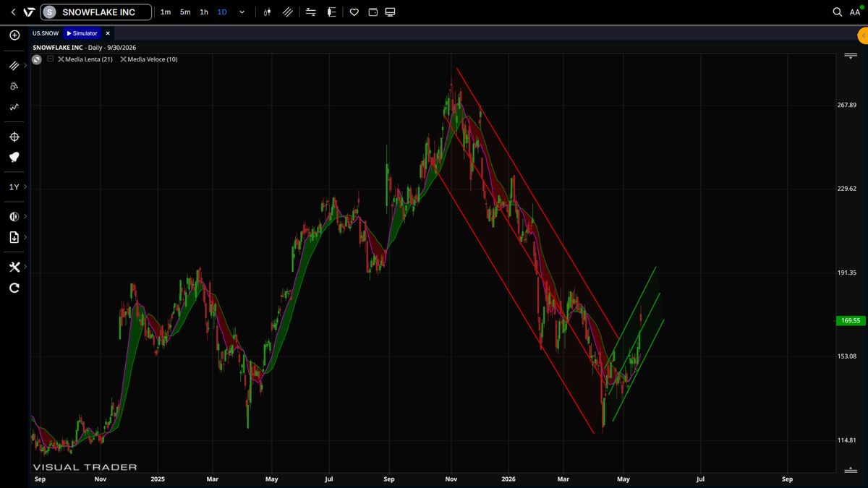This screenshot has height=488, width=868.
Task: Click the SNOWFLAKE INC symbol search field
Action: pos(96,12)
